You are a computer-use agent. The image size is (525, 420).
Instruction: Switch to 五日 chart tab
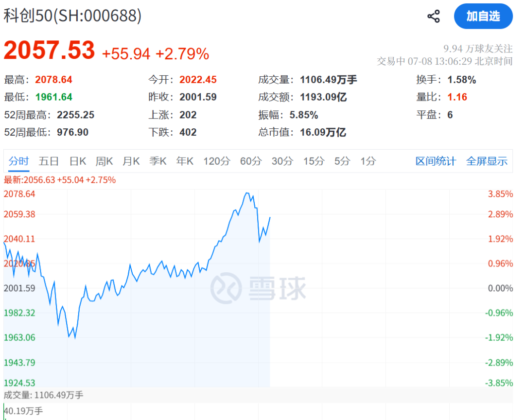click(x=49, y=161)
